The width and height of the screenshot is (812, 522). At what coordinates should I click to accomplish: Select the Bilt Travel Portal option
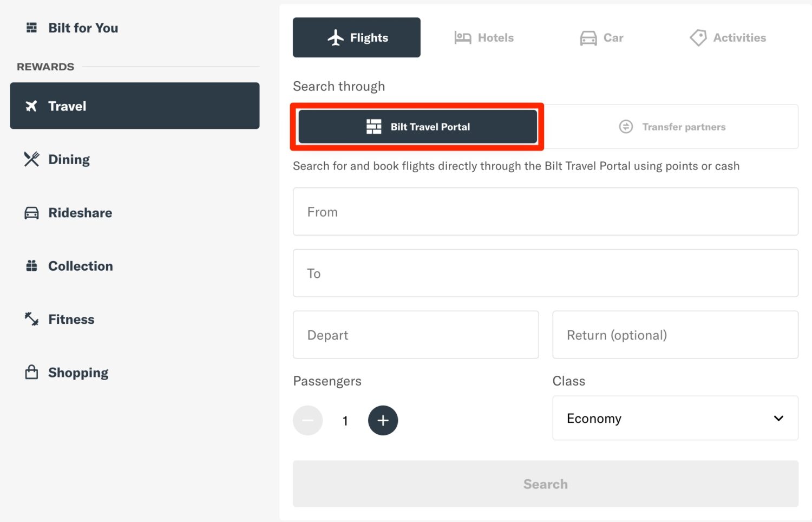(x=417, y=126)
